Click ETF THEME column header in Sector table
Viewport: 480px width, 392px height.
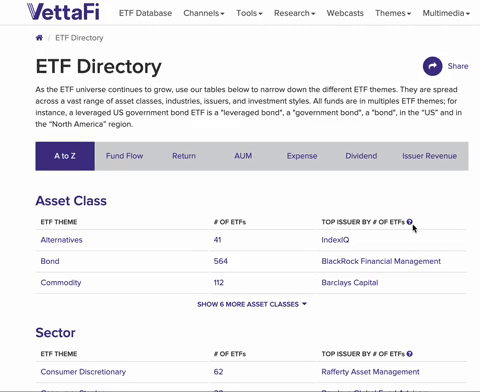[x=59, y=354]
